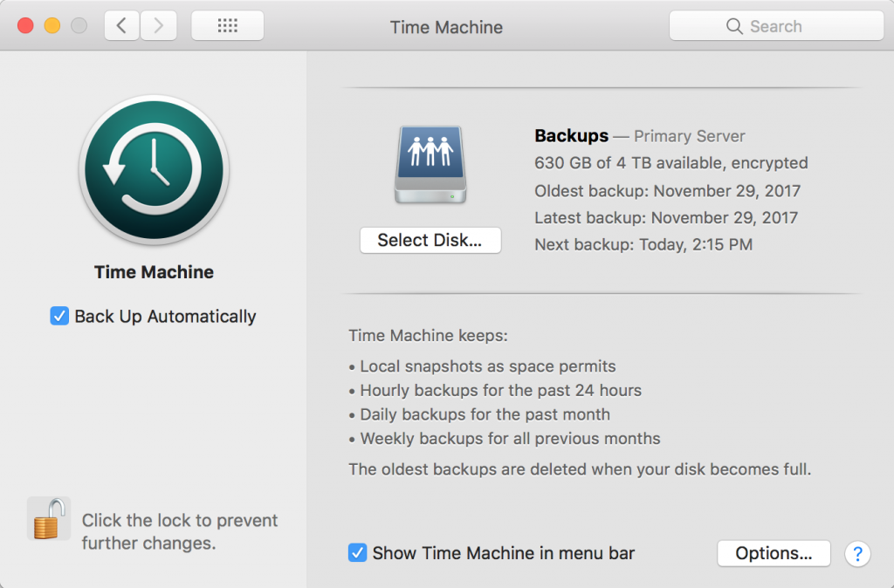This screenshot has height=588, width=894.
Task: Click the network backup disk icon
Action: tap(430, 165)
